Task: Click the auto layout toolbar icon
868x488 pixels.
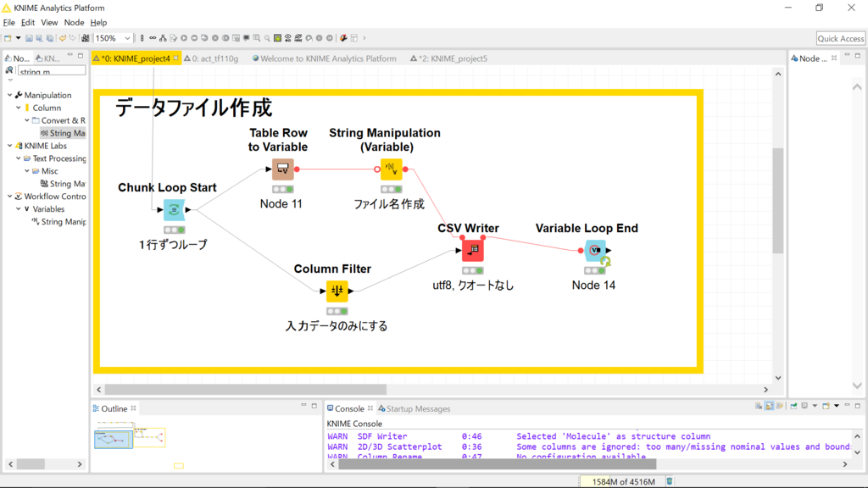Action: coord(163,38)
